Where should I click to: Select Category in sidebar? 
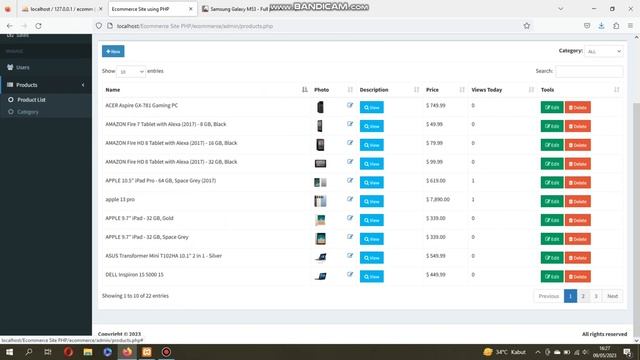tap(27, 112)
